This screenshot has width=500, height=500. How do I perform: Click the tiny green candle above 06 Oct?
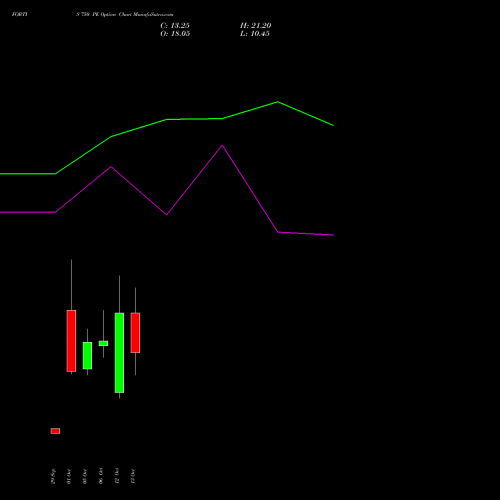[x=103, y=343]
